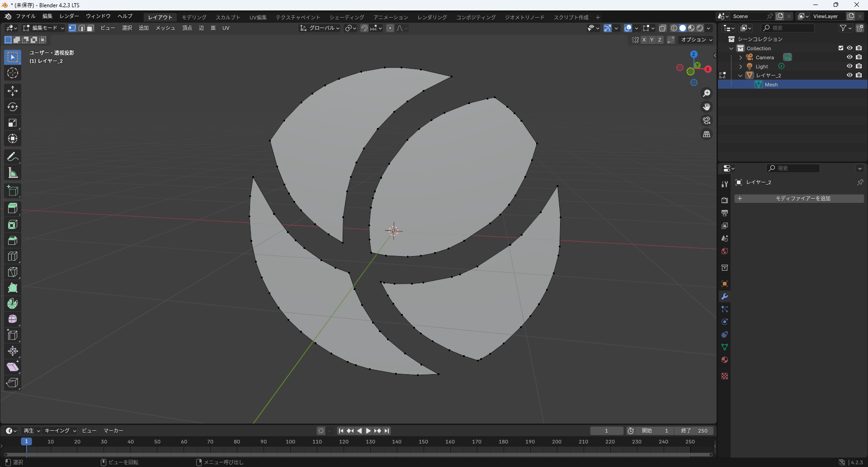Toggle camera view icon in viewport
The width and height of the screenshot is (868, 467).
pyautogui.click(x=706, y=120)
